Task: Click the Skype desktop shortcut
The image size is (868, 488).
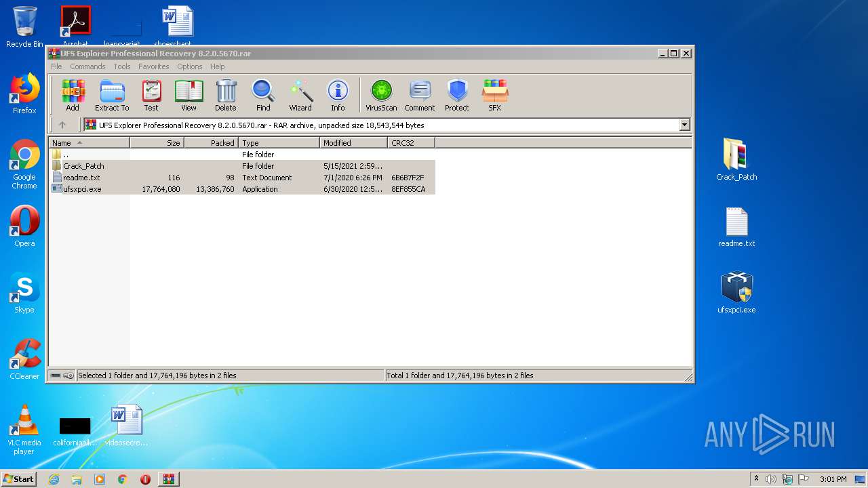Action: [x=24, y=293]
